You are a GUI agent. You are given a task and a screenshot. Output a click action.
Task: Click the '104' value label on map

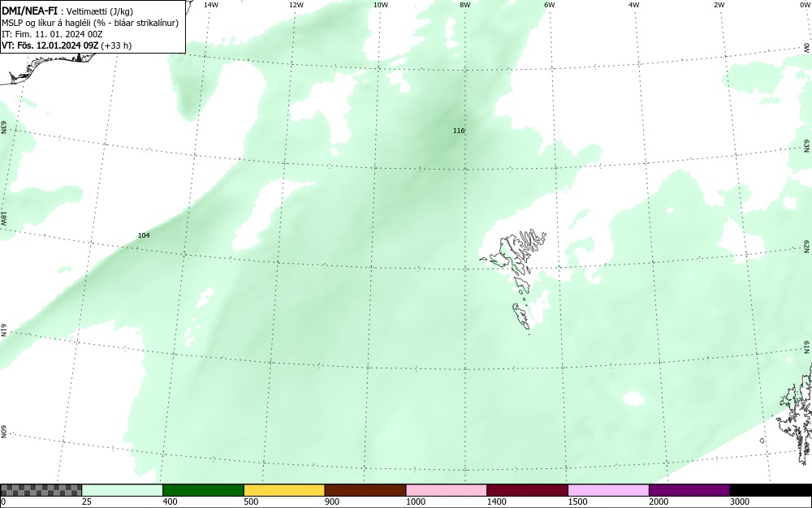point(144,235)
